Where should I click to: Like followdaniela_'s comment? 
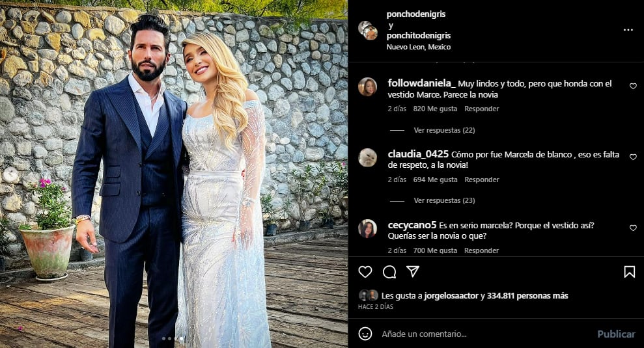[x=633, y=87]
